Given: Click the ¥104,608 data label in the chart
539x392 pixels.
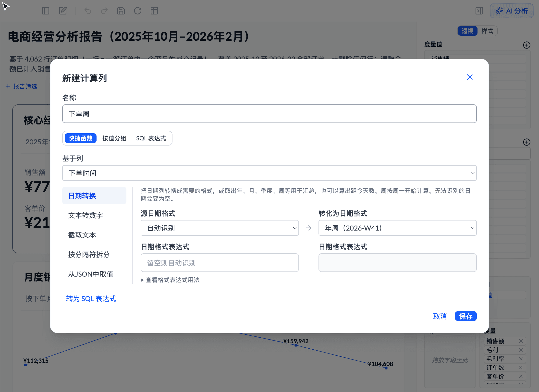Looking at the screenshot, I should [x=380, y=364].
